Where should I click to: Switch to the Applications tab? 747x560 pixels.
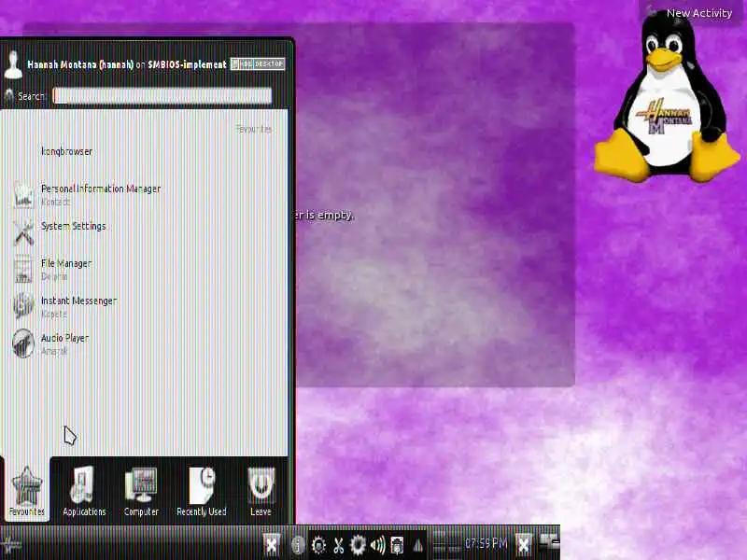[x=84, y=491]
